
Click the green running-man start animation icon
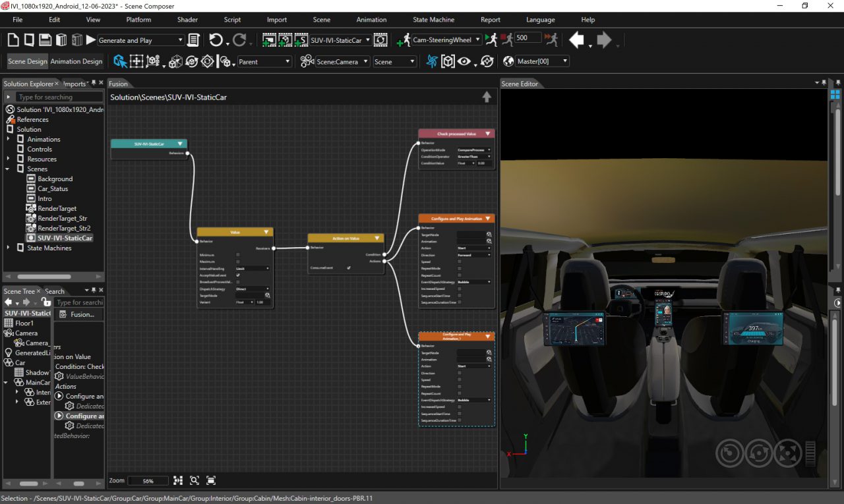click(491, 40)
